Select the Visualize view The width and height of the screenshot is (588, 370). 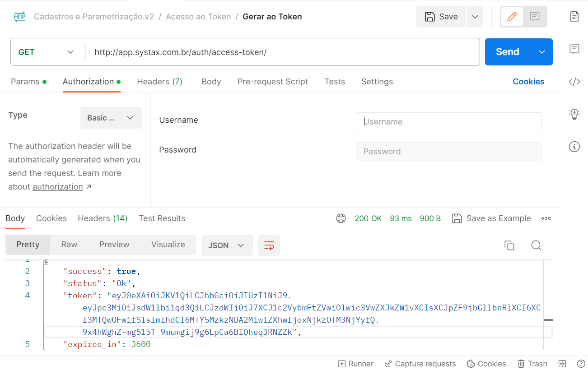click(x=168, y=245)
